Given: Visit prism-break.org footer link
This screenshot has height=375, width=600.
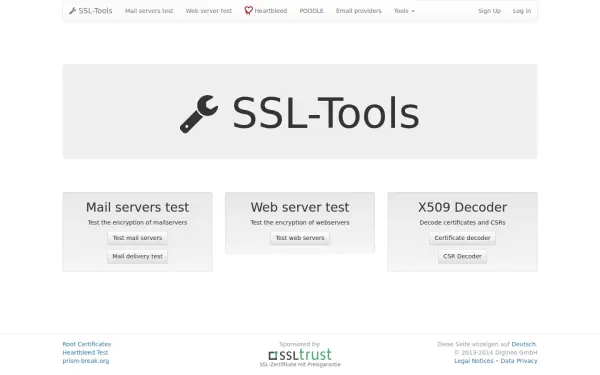Looking at the screenshot, I should (x=86, y=361).
